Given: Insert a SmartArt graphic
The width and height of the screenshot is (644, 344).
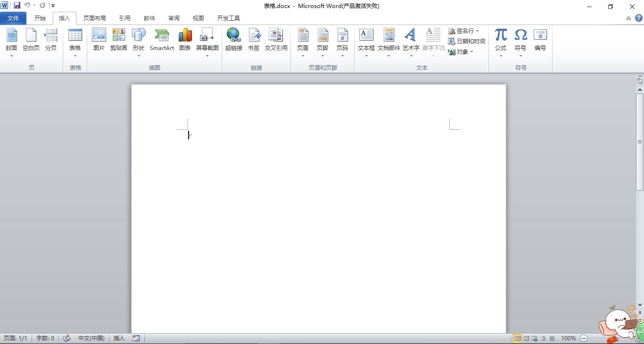Looking at the screenshot, I should pyautogui.click(x=162, y=40).
